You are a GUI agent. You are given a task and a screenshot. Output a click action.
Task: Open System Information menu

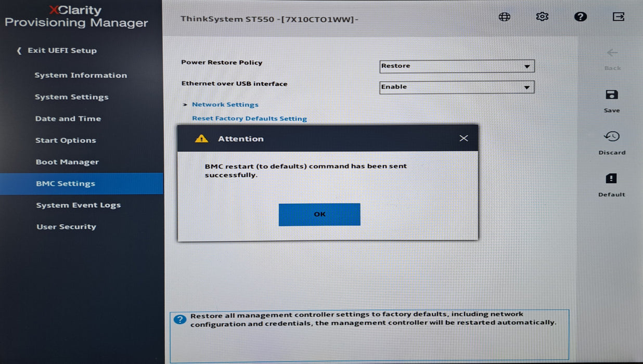coord(81,75)
